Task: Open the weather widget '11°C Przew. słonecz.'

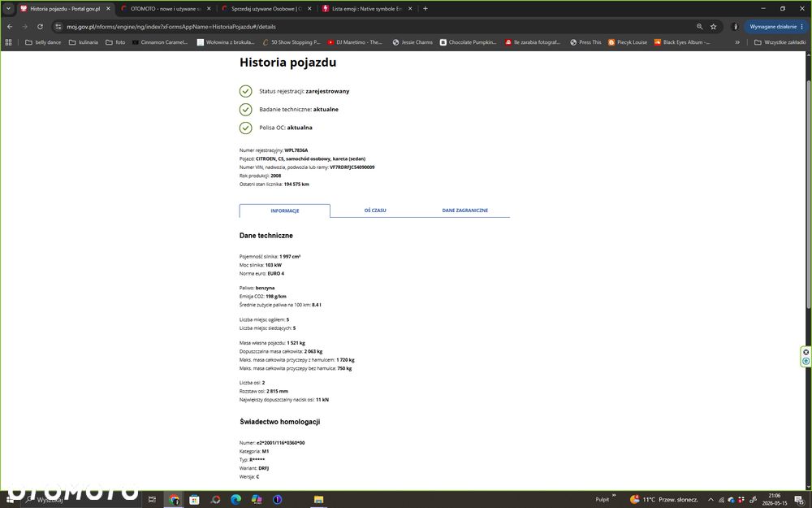Action: point(664,499)
